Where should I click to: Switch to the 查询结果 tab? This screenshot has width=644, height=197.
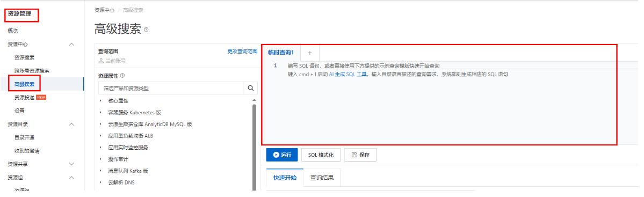(322, 178)
